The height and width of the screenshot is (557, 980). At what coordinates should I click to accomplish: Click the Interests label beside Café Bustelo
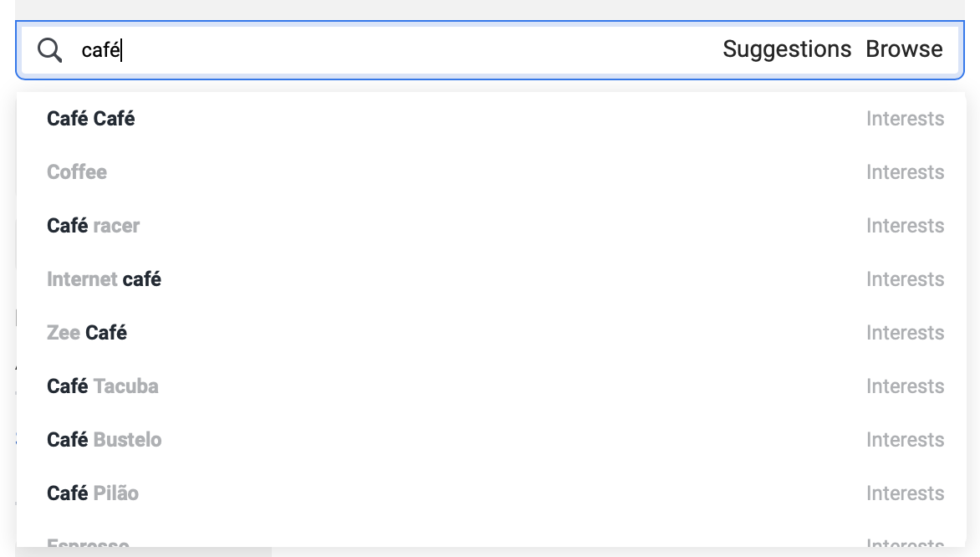point(905,440)
